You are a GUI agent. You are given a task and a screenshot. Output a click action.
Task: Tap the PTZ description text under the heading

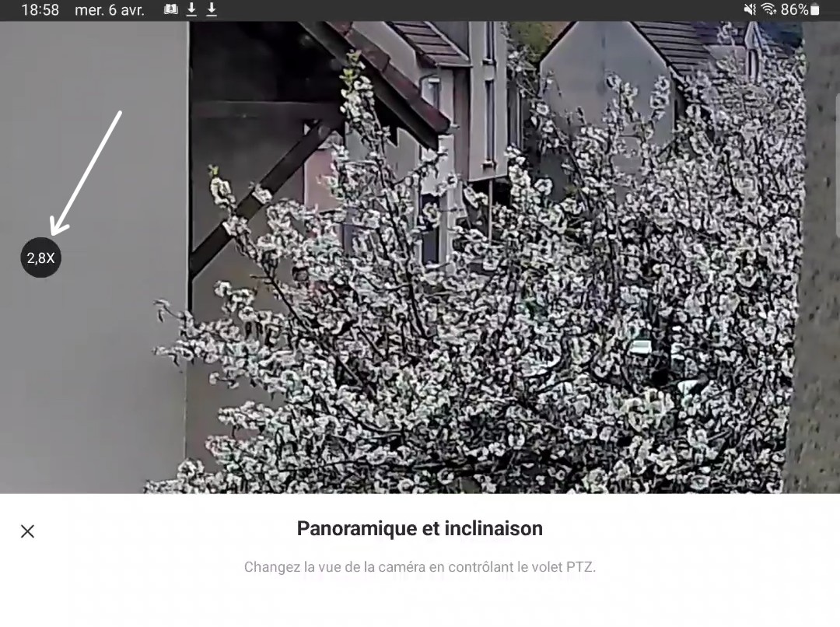pos(419,567)
